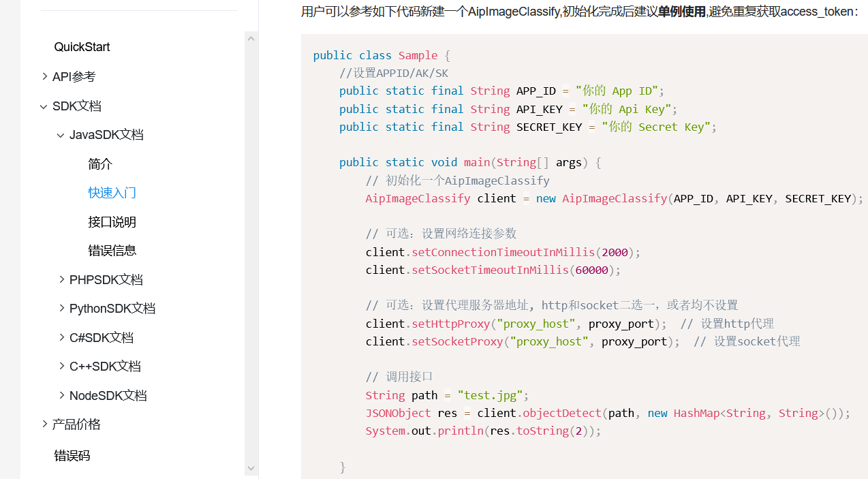Open the 接口说明 page
The image size is (868, 479).
pyautogui.click(x=112, y=222)
